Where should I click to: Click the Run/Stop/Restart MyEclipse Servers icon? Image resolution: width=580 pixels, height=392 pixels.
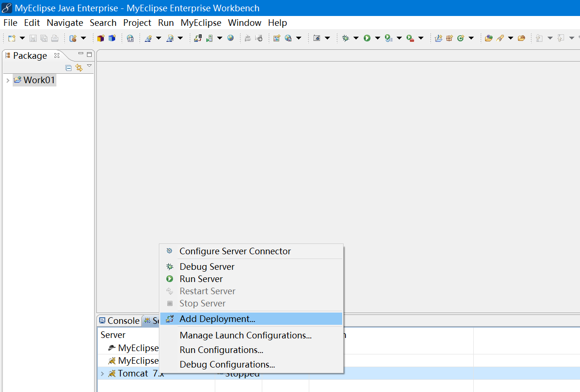pos(209,38)
